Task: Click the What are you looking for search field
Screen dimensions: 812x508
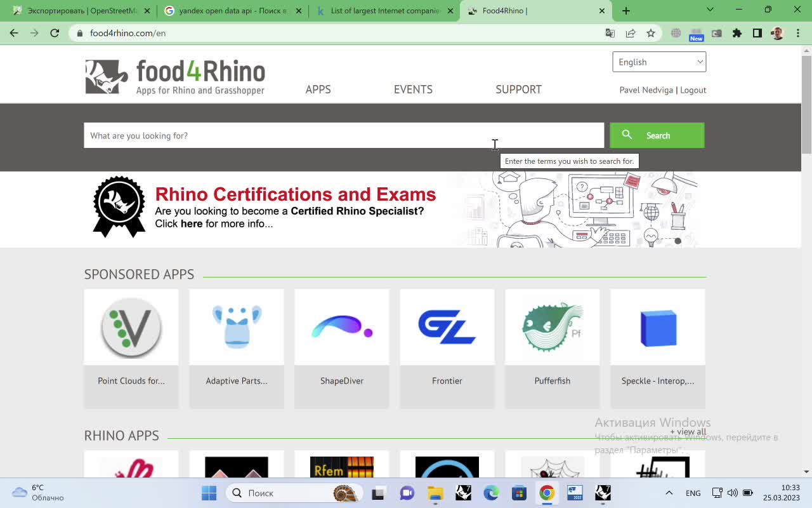Action: [344, 135]
